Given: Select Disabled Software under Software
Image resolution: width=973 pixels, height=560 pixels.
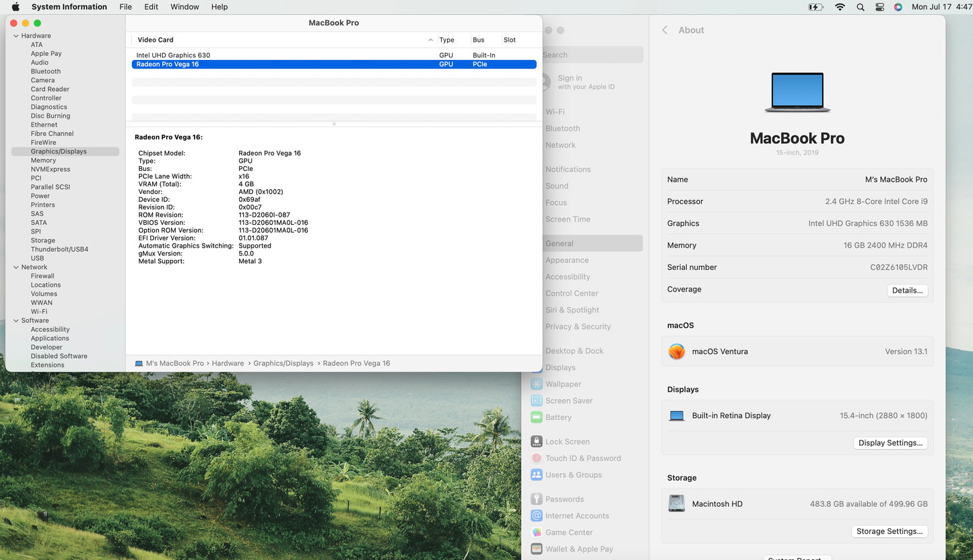Looking at the screenshot, I should point(59,356).
